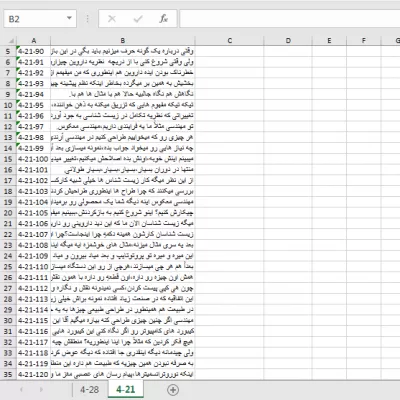Click the Name Box showing B2
Image resolution: width=400 pixels, height=400 pixels.
[x=40, y=19]
